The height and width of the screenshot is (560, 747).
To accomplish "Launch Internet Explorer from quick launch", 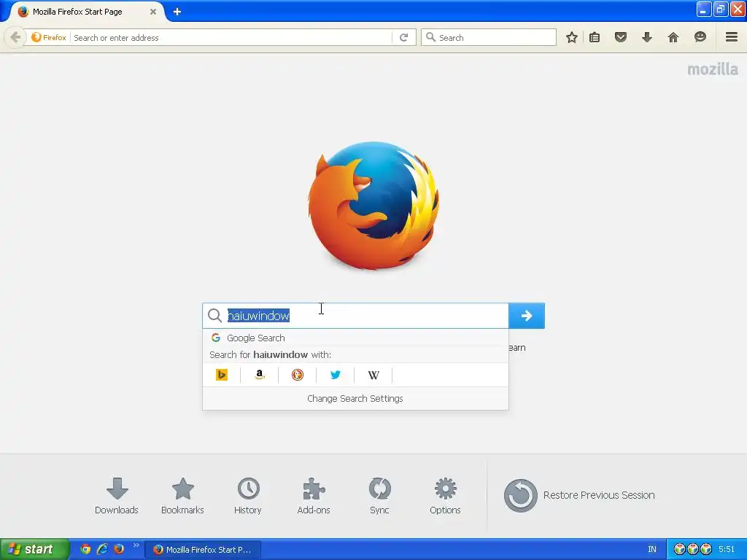I will 102,549.
